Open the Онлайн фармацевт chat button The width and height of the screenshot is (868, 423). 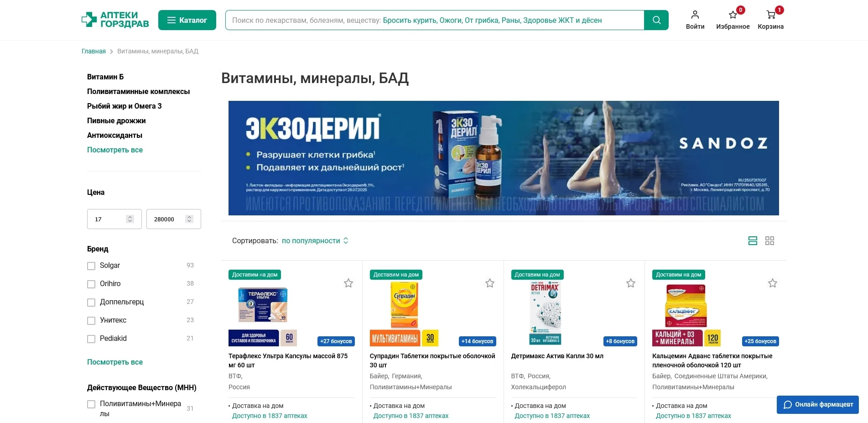[x=818, y=405]
